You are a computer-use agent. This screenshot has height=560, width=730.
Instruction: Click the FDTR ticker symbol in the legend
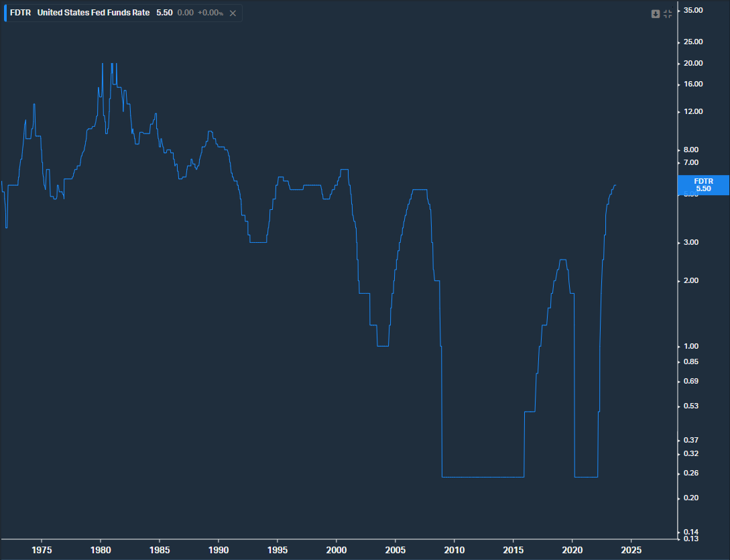20,13
